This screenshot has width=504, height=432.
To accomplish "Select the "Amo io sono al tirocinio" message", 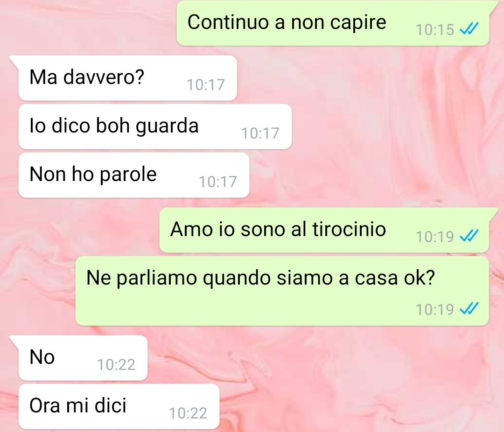I will [324, 230].
